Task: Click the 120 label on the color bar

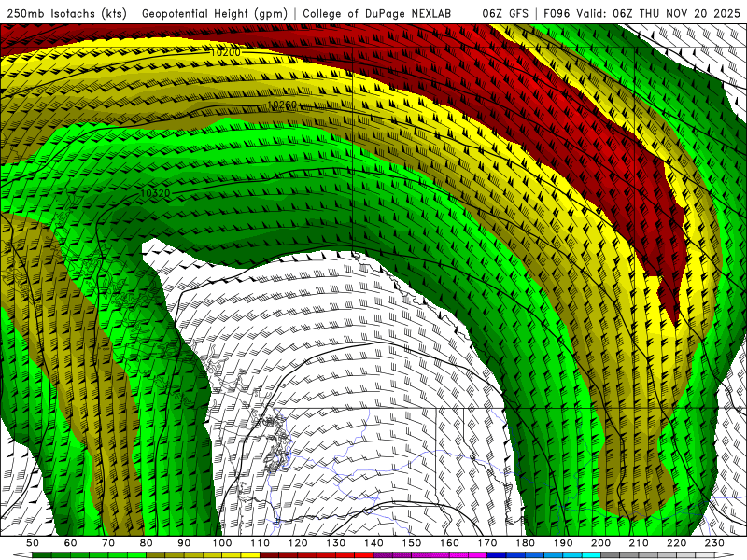Action: pos(298,543)
